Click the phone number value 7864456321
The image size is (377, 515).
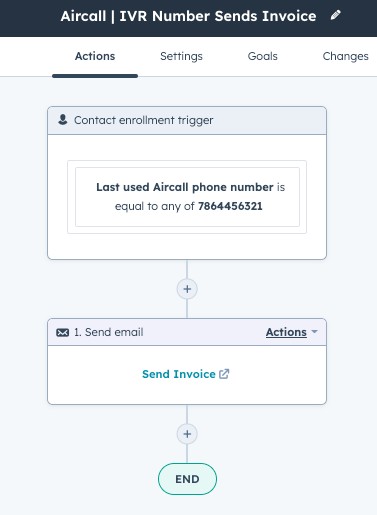click(x=230, y=206)
